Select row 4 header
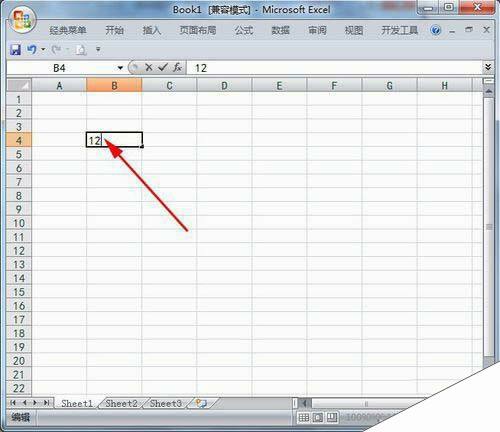 tap(19, 140)
